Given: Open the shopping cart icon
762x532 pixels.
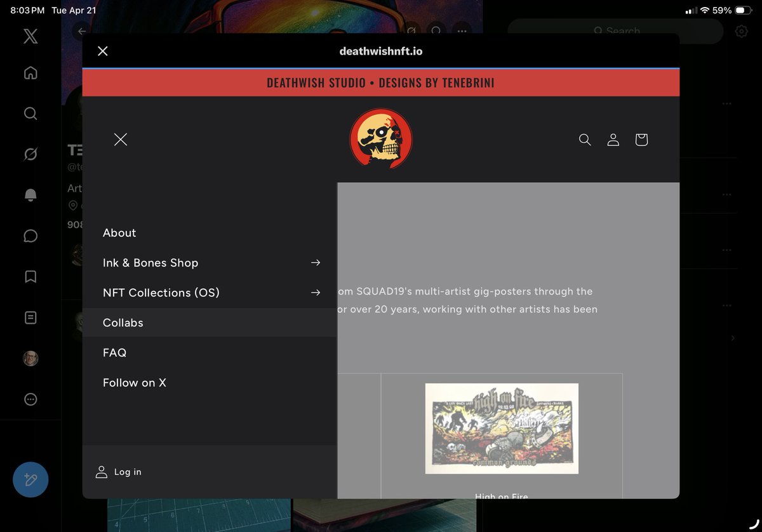Looking at the screenshot, I should pyautogui.click(x=641, y=140).
